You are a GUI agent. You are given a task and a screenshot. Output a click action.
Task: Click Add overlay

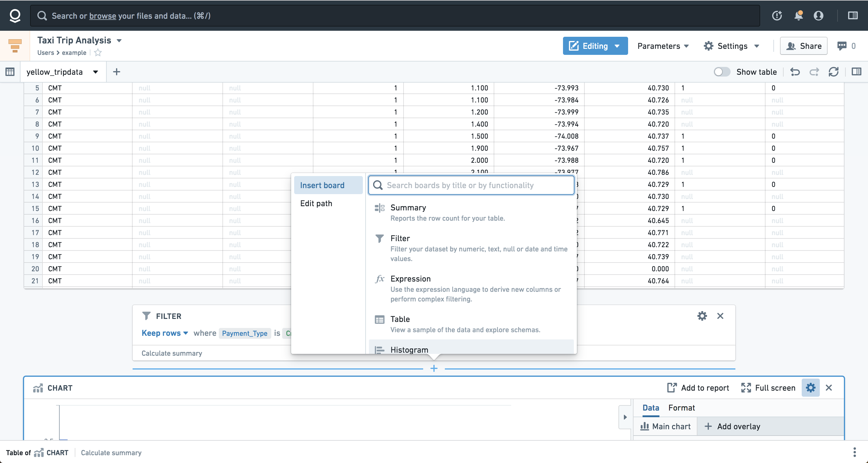tap(732, 426)
